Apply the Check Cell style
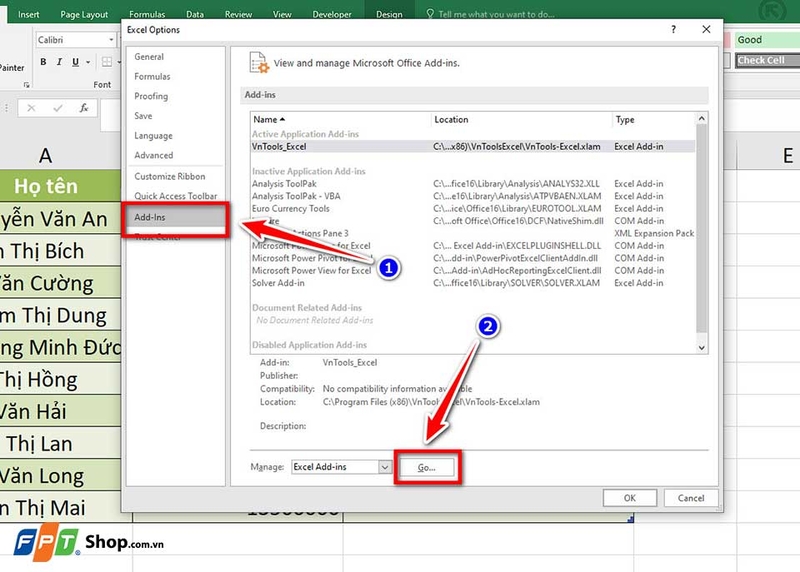800x572 pixels. [x=767, y=60]
